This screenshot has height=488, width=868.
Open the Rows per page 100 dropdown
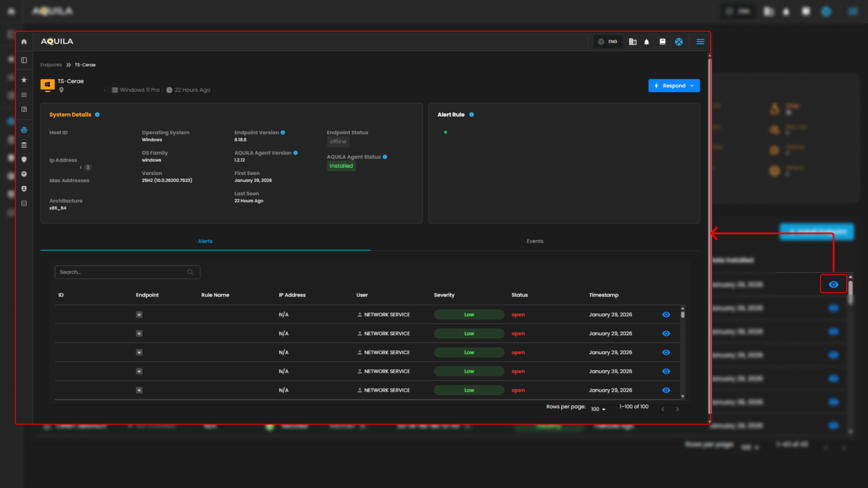[598, 409]
